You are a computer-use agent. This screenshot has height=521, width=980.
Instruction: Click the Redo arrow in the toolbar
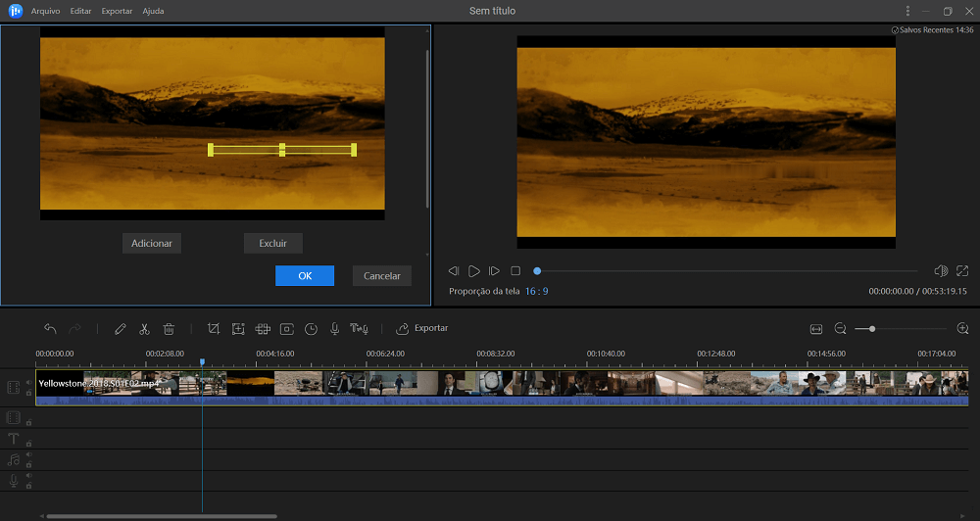coord(74,329)
